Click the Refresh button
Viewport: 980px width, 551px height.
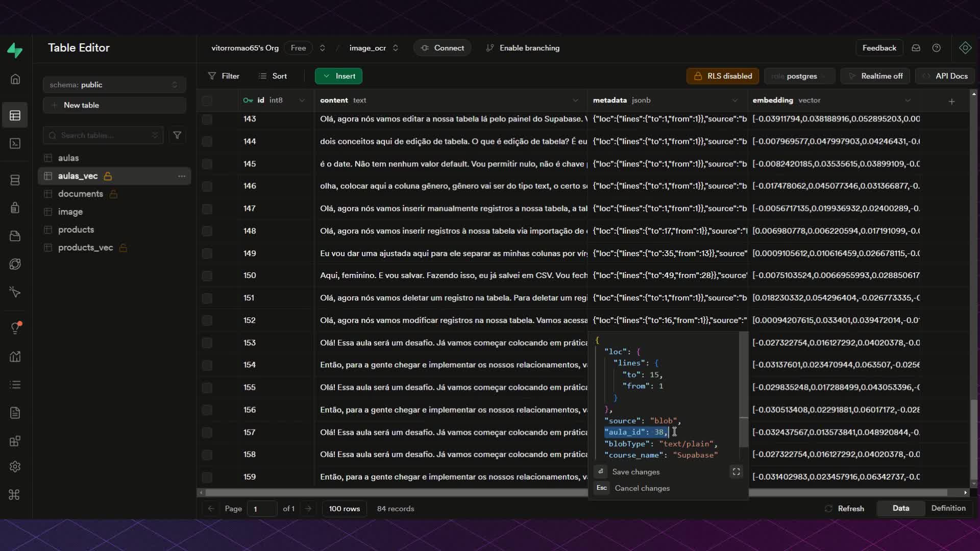pyautogui.click(x=844, y=509)
